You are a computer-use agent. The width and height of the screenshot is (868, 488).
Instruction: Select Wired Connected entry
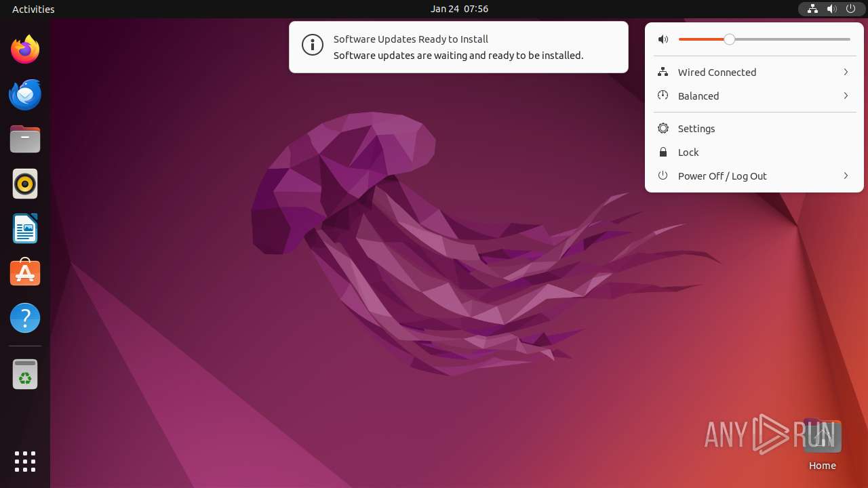point(754,72)
